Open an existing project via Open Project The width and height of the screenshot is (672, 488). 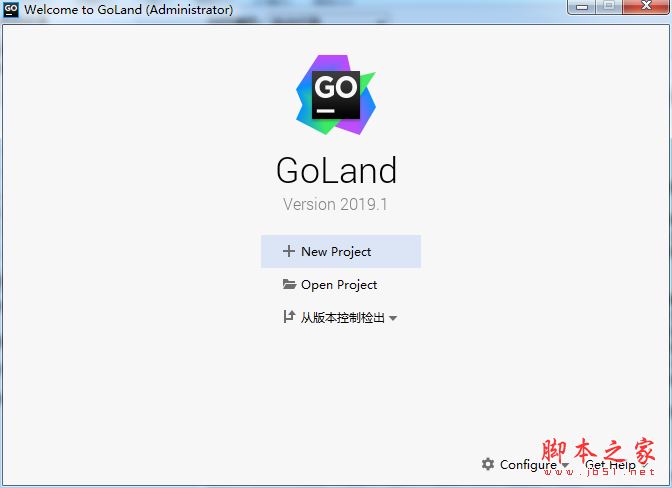point(330,285)
